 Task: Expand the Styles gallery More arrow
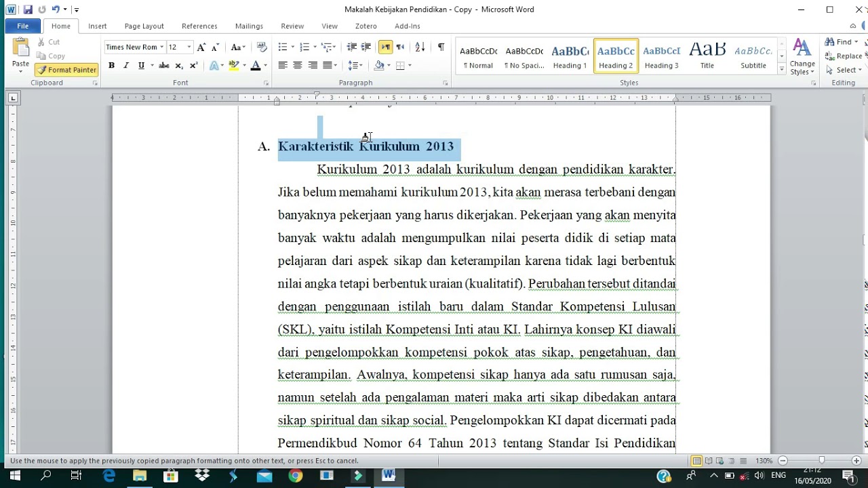(x=781, y=69)
